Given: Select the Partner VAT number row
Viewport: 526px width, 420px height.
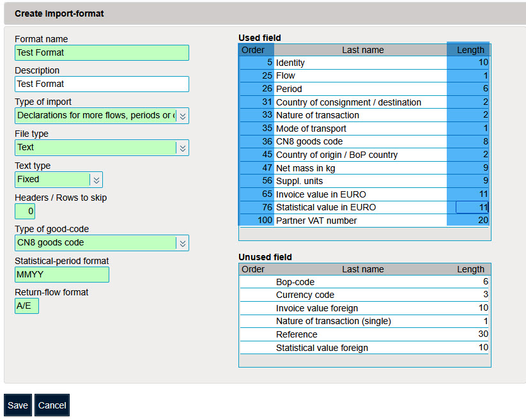Looking at the screenshot, I should tap(361, 221).
